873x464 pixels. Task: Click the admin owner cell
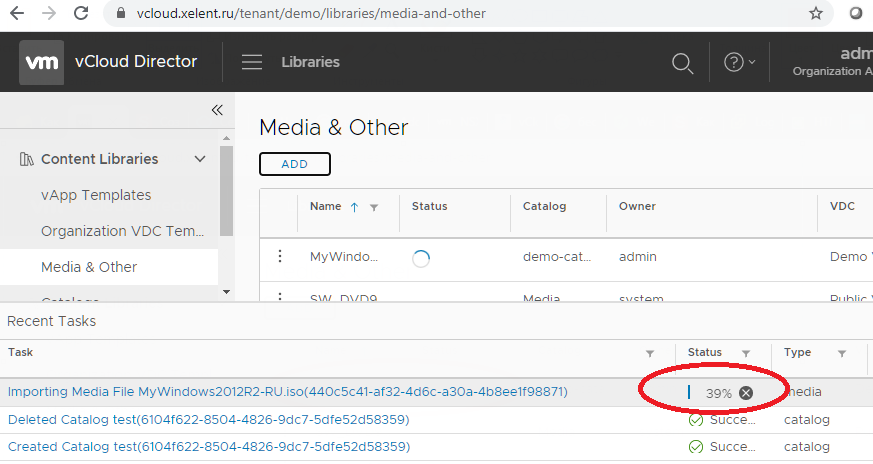(x=637, y=257)
